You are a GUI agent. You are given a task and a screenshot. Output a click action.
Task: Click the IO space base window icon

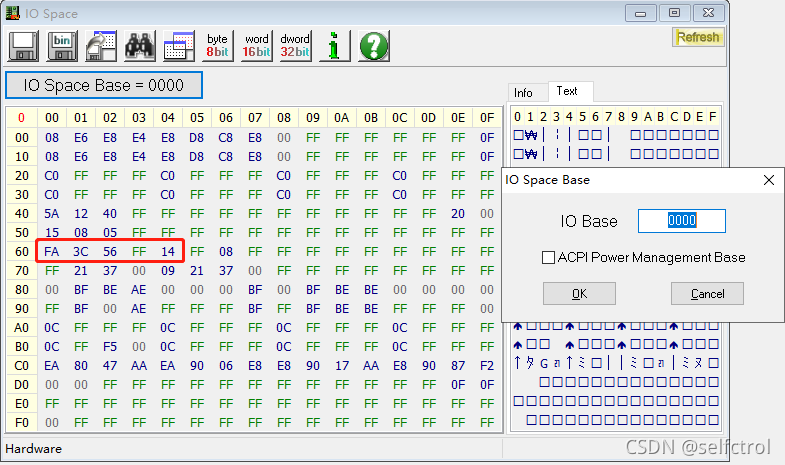[179, 46]
